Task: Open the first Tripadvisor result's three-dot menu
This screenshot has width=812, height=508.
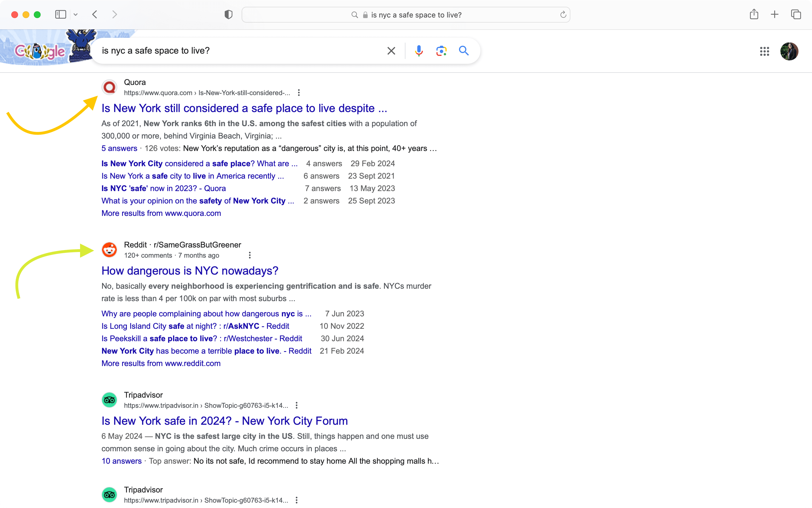Action: point(297,406)
